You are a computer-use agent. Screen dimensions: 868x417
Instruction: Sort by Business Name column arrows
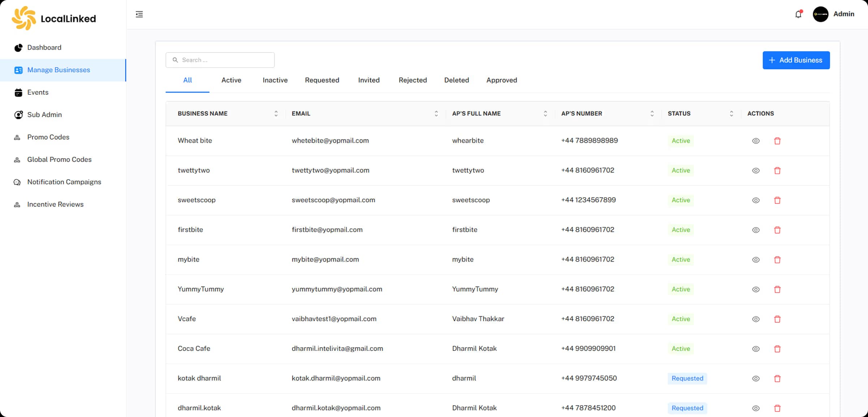(x=276, y=113)
